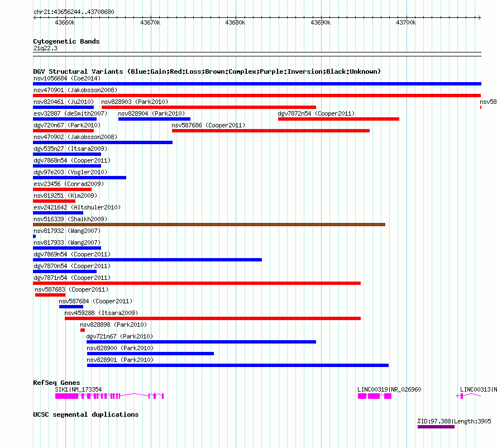Screen dimensions: 497x448
Task: Click the nsv470902 (Jakobsson2008) label
Action: click(75, 137)
